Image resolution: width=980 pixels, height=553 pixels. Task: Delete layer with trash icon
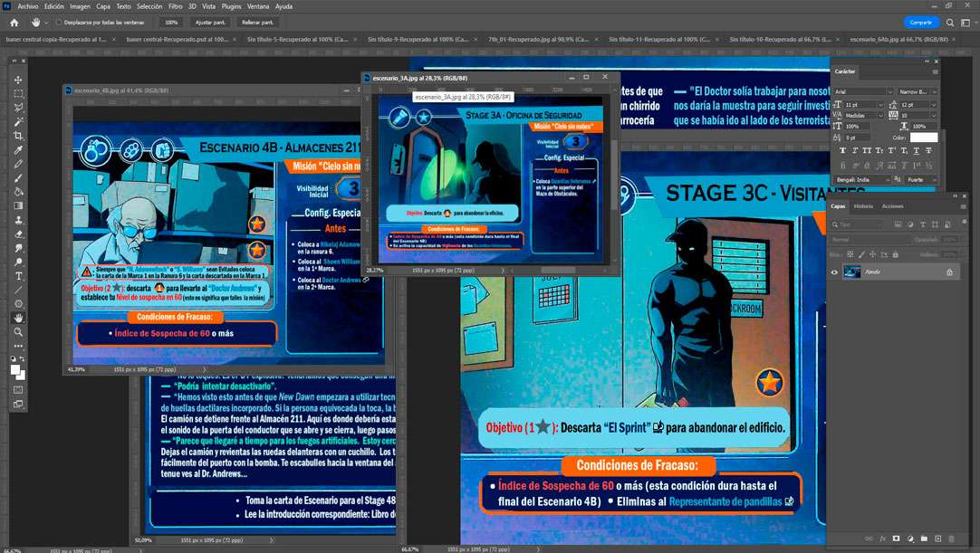click(951, 539)
